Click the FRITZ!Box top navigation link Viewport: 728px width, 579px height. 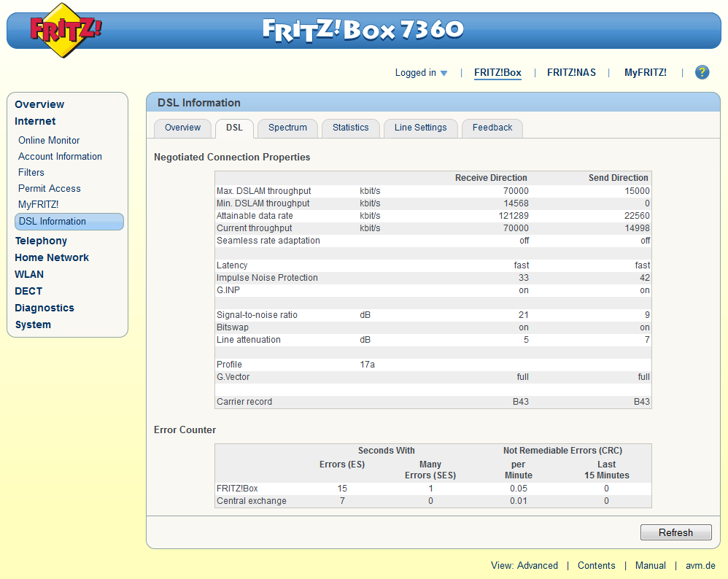coord(497,72)
